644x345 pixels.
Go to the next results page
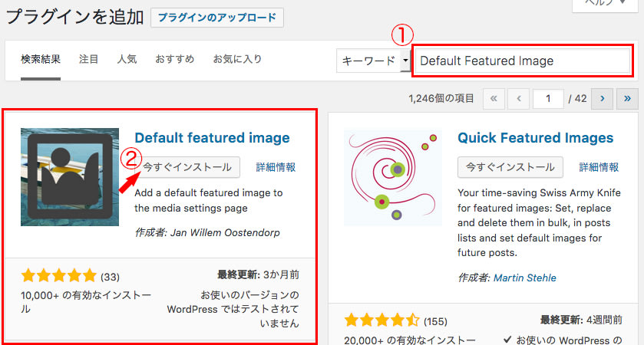click(602, 99)
